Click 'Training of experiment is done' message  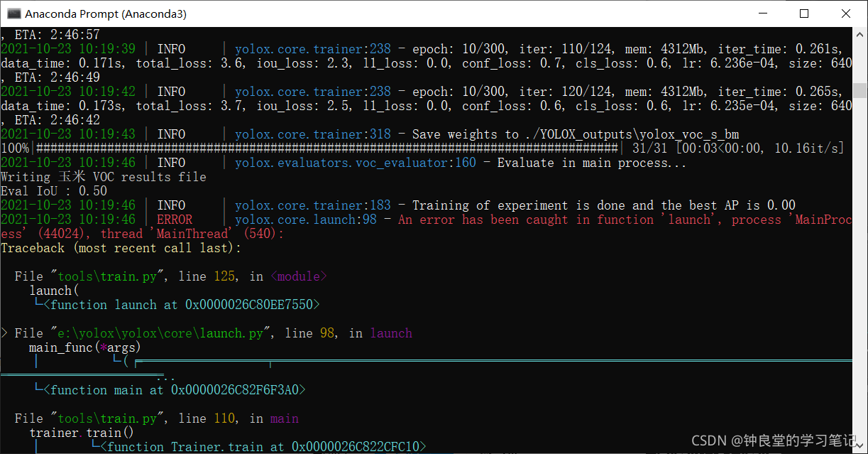click(519, 205)
